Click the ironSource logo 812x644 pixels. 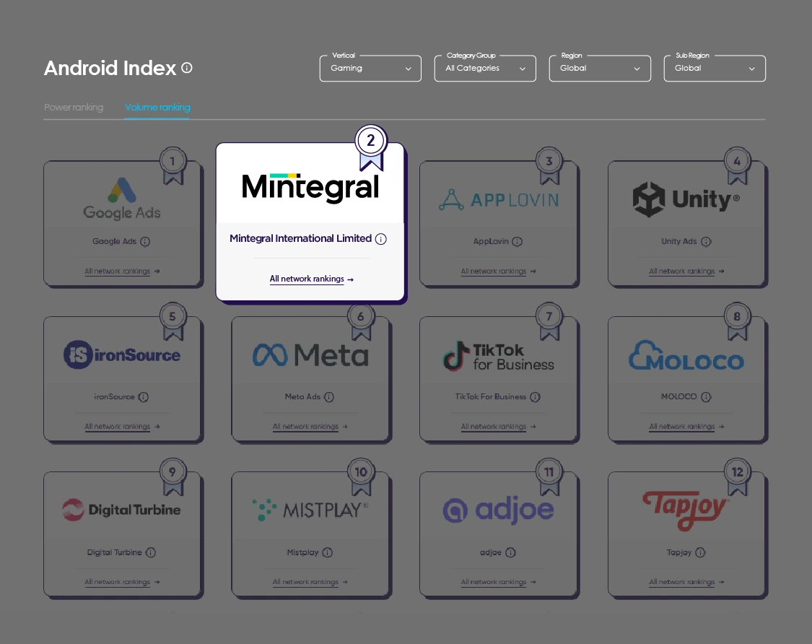(122, 355)
